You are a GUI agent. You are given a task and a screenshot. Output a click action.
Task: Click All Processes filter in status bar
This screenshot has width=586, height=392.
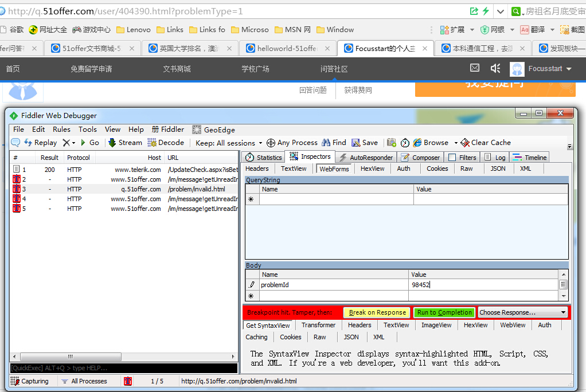[84, 381]
